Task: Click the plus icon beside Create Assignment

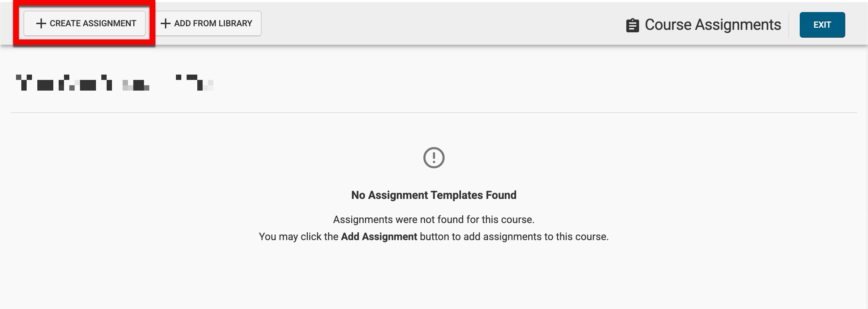Action: pos(41,23)
